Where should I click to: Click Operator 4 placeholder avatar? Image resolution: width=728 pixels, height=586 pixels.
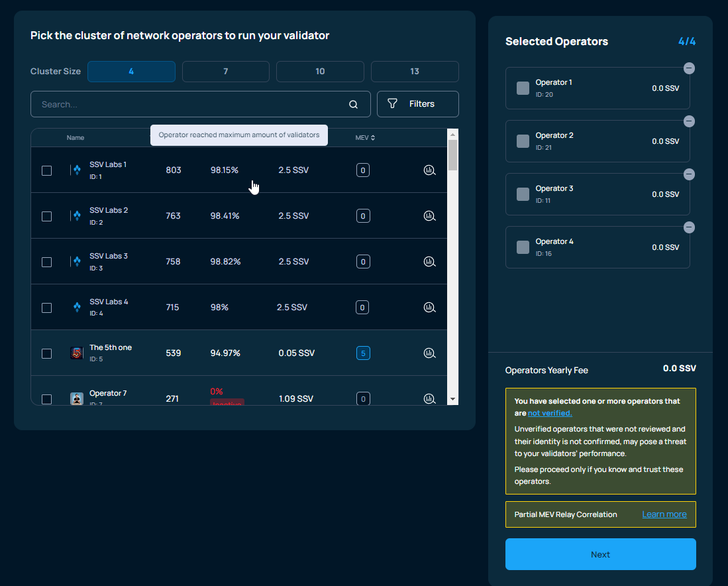point(523,247)
